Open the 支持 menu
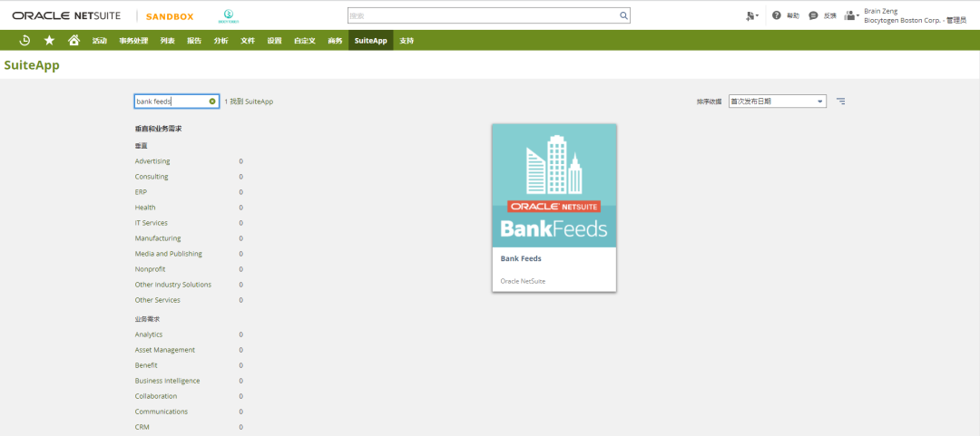980x436 pixels. click(407, 41)
